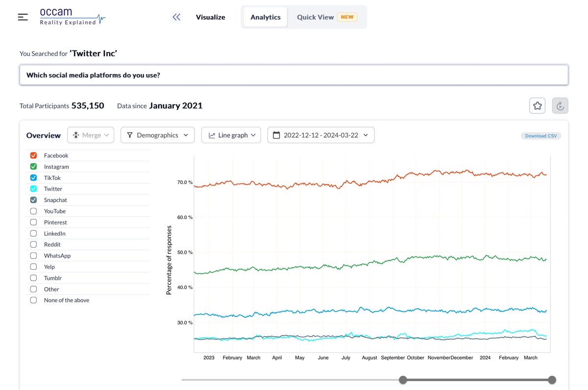Enable the YouTube checkbox
588x390 pixels.
[33, 211]
